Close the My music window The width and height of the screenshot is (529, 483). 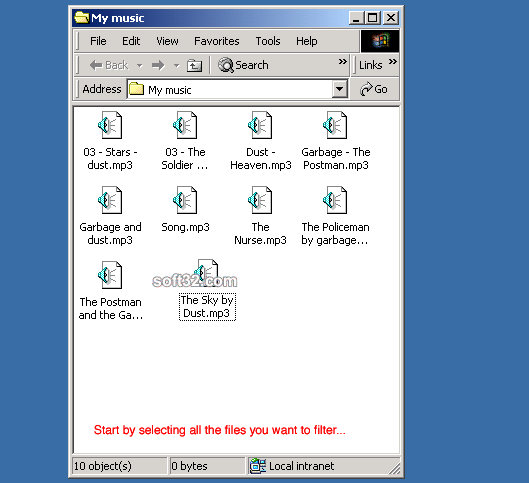click(x=391, y=18)
